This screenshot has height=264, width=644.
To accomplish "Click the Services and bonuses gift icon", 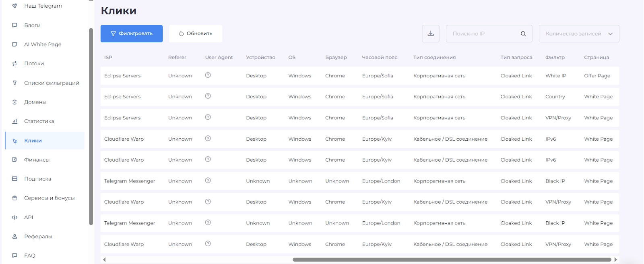I will click(15, 198).
